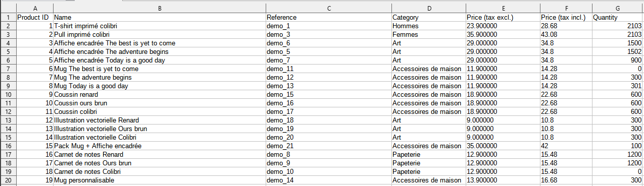Viewport: 644px width, 186px height.
Task: Select column G header
Action: [x=617, y=9]
